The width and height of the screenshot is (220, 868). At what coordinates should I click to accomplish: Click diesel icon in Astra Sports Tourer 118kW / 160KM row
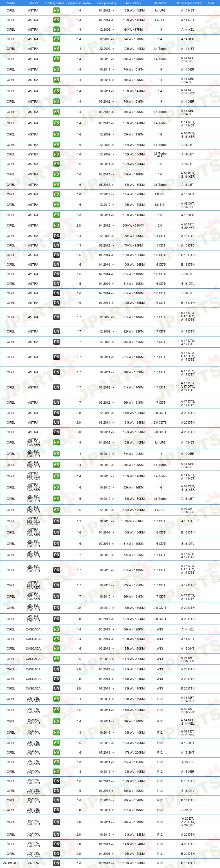pos(56,607)
